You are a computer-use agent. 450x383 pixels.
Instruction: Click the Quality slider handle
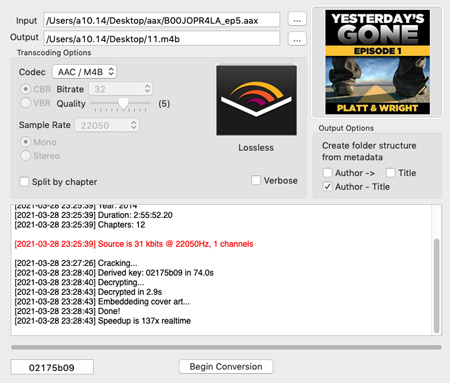[123, 103]
